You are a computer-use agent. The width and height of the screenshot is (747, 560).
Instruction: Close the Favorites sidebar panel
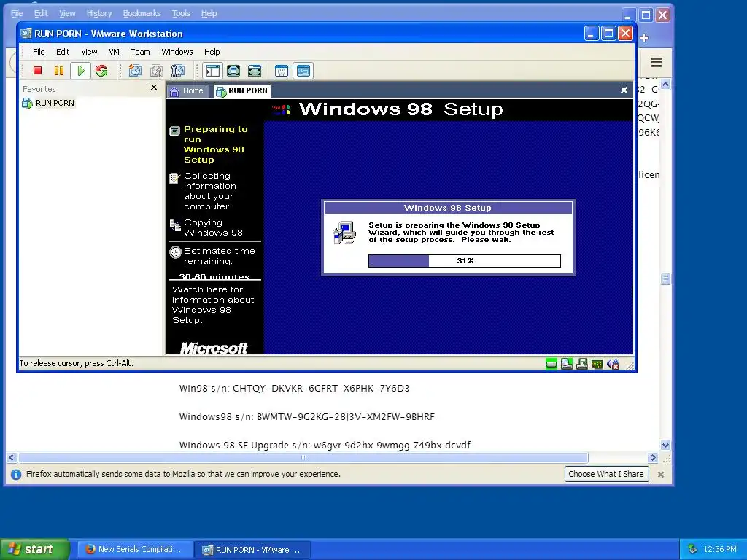tap(154, 87)
